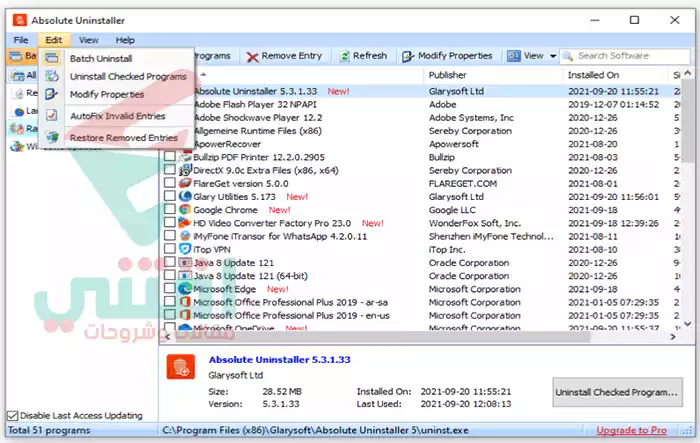This screenshot has width=700, height=443.
Task: Click the Refresh toolbar button
Action: click(364, 56)
